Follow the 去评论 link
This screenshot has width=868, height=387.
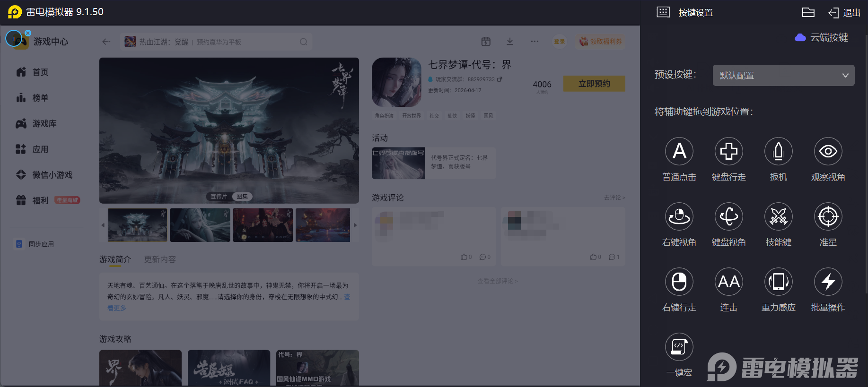click(x=614, y=198)
